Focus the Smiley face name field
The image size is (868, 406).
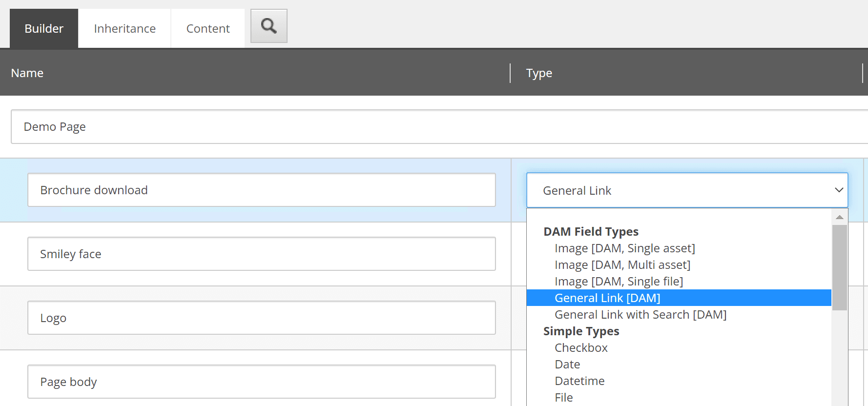coord(261,254)
